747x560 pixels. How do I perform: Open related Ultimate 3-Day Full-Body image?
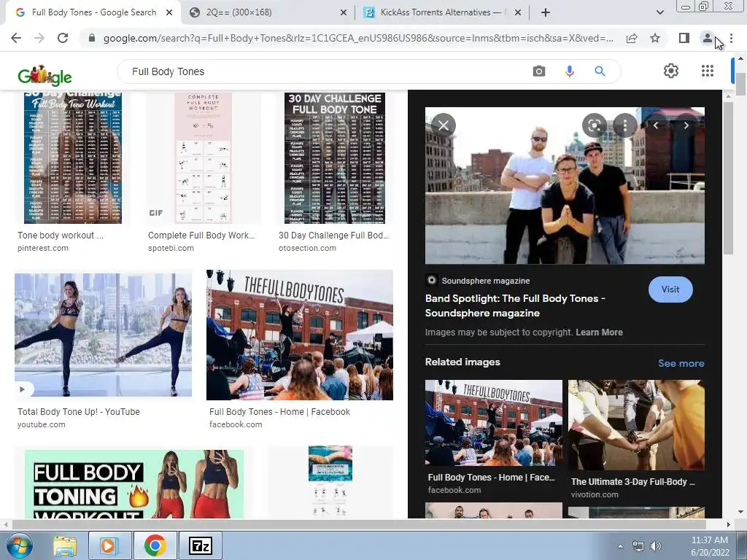click(636, 425)
